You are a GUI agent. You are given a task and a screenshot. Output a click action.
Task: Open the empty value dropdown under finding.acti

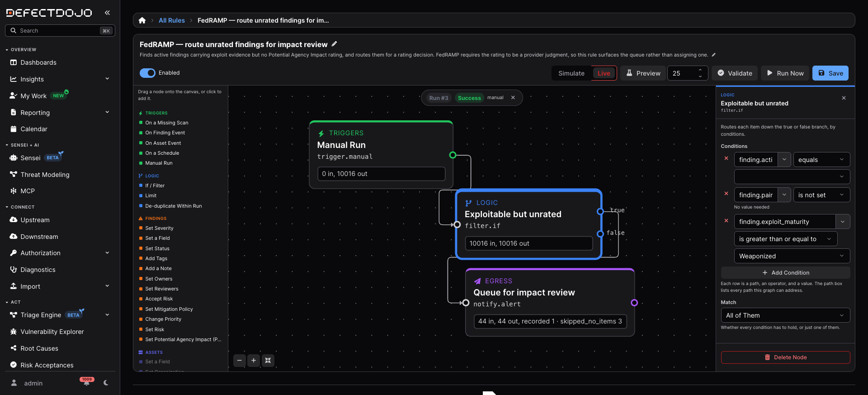point(792,176)
